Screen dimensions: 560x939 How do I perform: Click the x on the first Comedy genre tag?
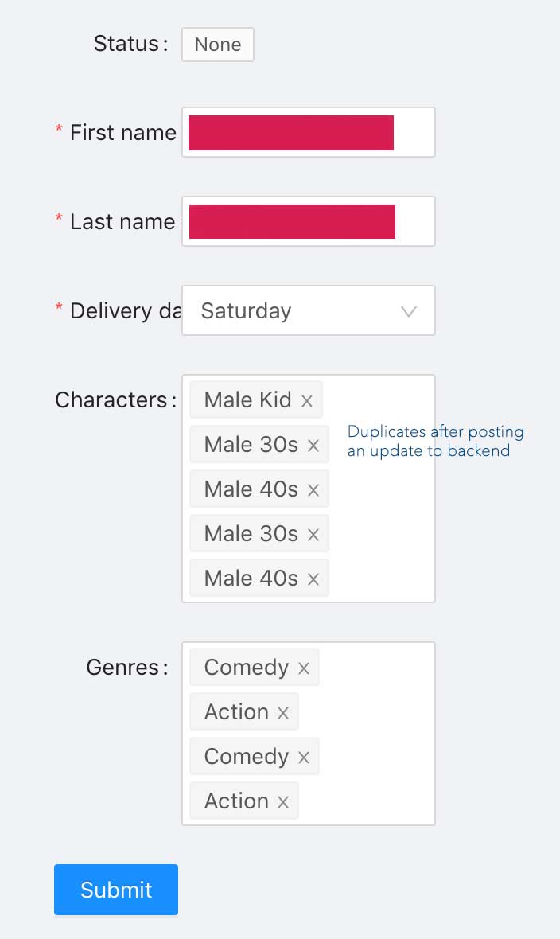305,668
